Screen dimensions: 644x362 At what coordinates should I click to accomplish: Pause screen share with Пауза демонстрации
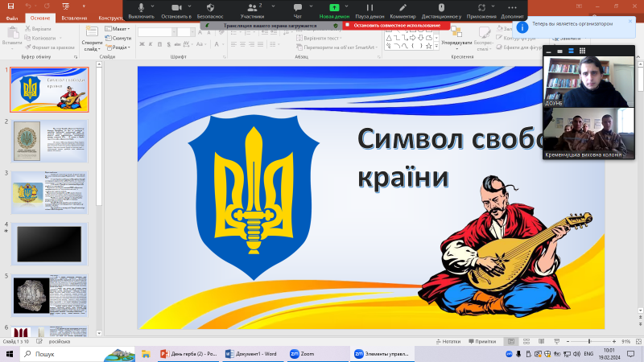click(369, 10)
